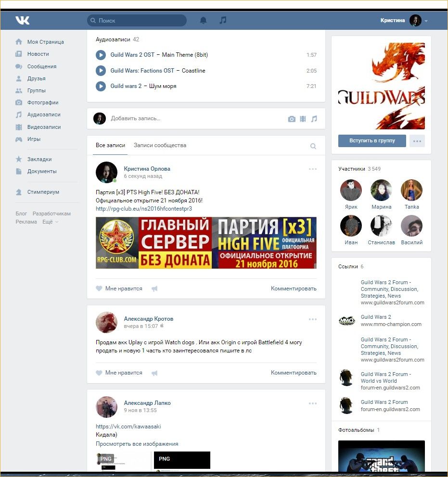Expand the Кристина account dropdown arrow
448x477 pixels.
426,21
